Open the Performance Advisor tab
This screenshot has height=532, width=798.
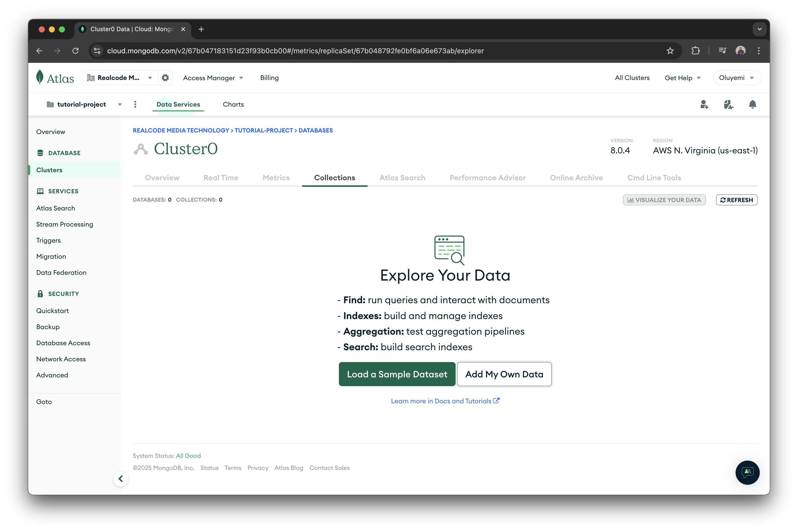coord(487,178)
